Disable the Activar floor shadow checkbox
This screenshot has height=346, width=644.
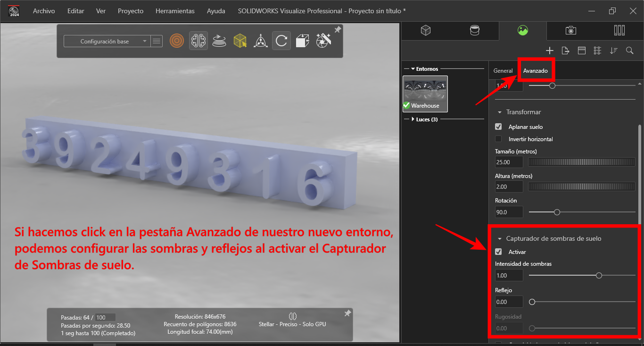pos(498,252)
